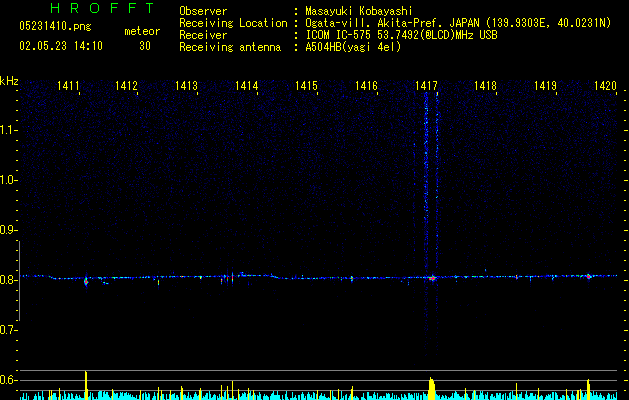Viewport: 629px width, 400px height.
Task: Click the 1411 time axis label
Action: pyautogui.click(x=68, y=86)
